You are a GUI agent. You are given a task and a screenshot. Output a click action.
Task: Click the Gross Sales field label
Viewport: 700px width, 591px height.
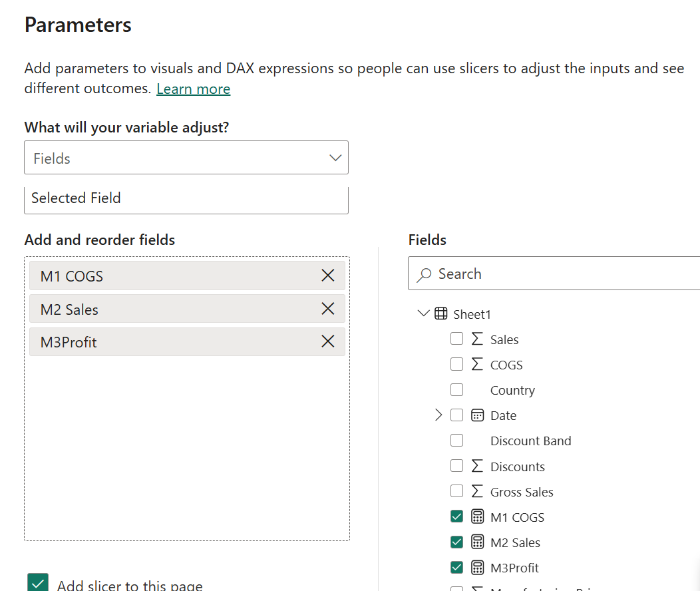(x=522, y=492)
